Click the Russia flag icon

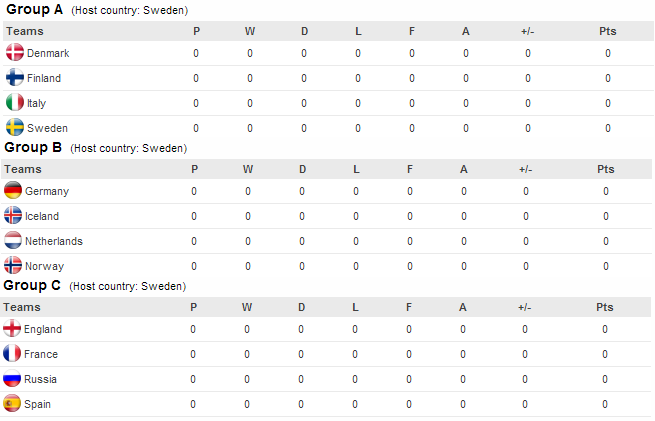coord(13,379)
